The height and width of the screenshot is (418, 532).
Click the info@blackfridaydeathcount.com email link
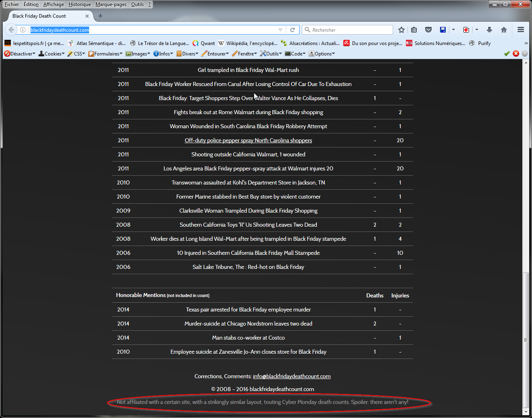tap(291, 376)
